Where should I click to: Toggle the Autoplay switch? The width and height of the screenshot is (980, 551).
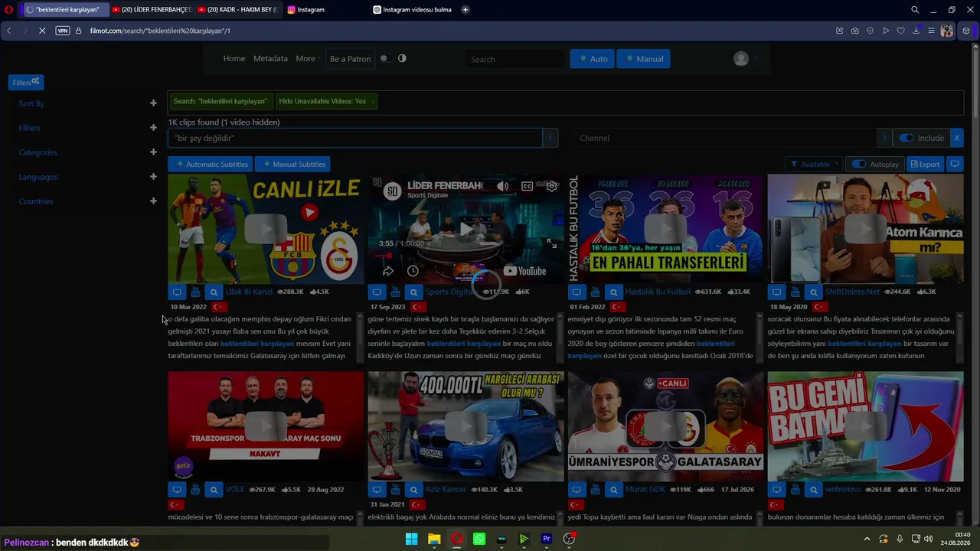(859, 164)
